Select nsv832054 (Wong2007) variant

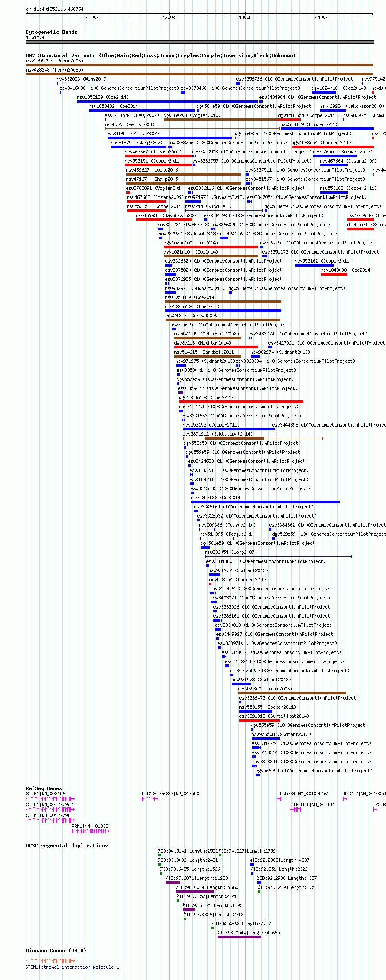point(278,557)
